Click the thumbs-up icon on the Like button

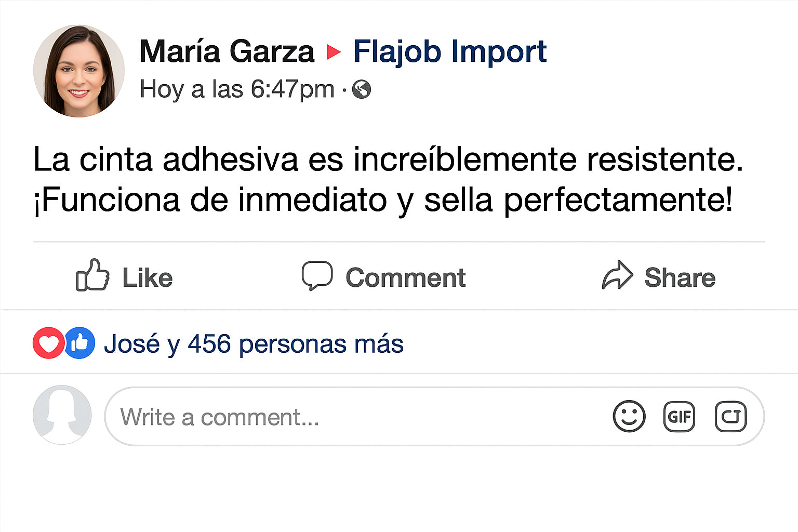click(92, 275)
